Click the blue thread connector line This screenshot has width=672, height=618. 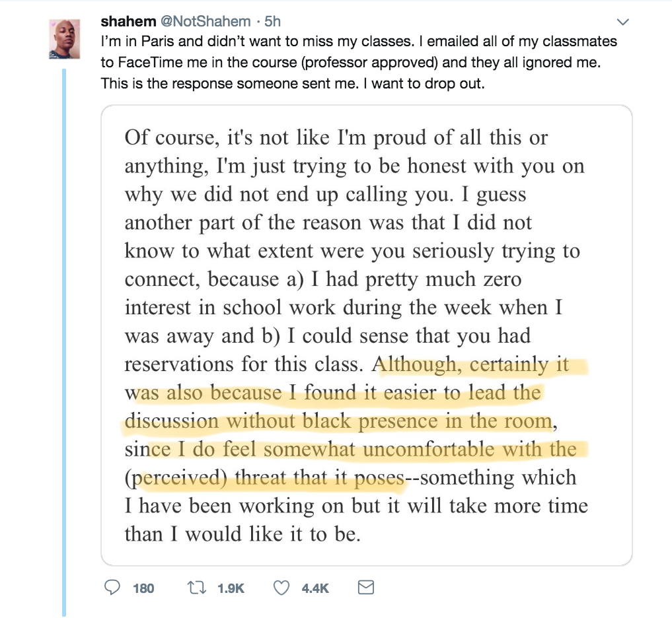point(64,342)
